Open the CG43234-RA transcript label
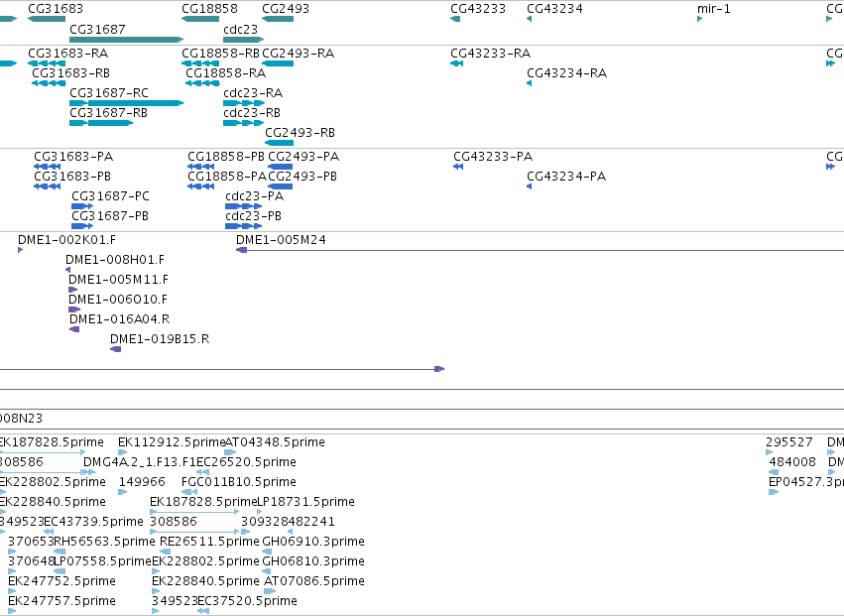Screen dimensions: 844x616 tap(566, 73)
